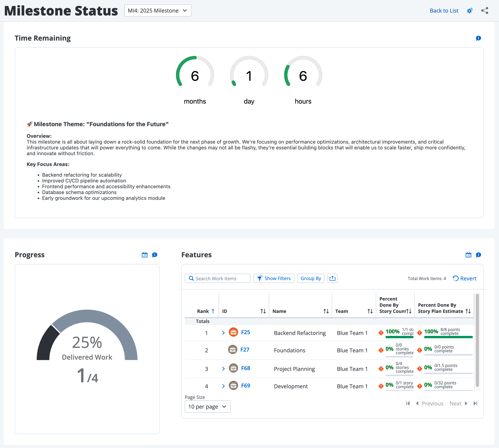
Task: Click the Show Filters button
Action: click(x=274, y=278)
